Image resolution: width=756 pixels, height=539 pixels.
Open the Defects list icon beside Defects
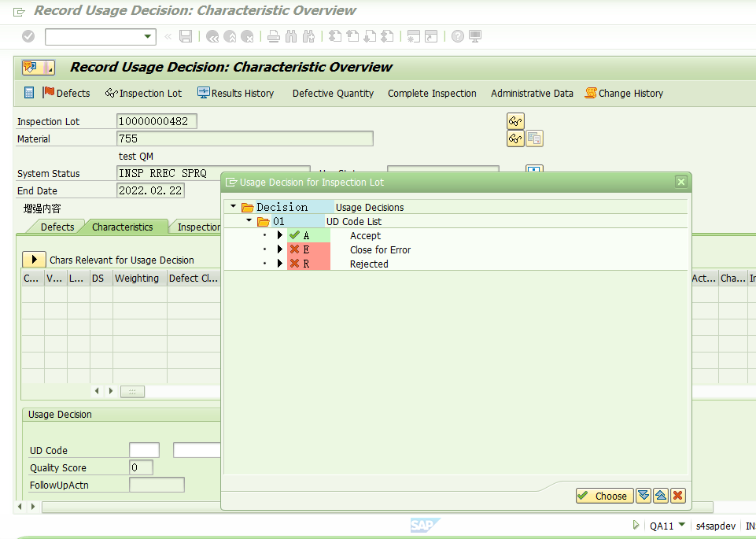click(29, 93)
